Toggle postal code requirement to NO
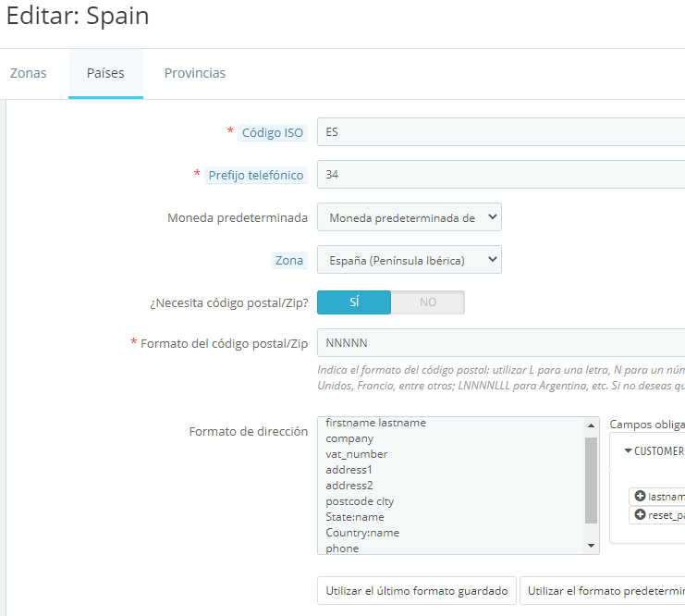This screenshot has height=616, width=685. 428,302
